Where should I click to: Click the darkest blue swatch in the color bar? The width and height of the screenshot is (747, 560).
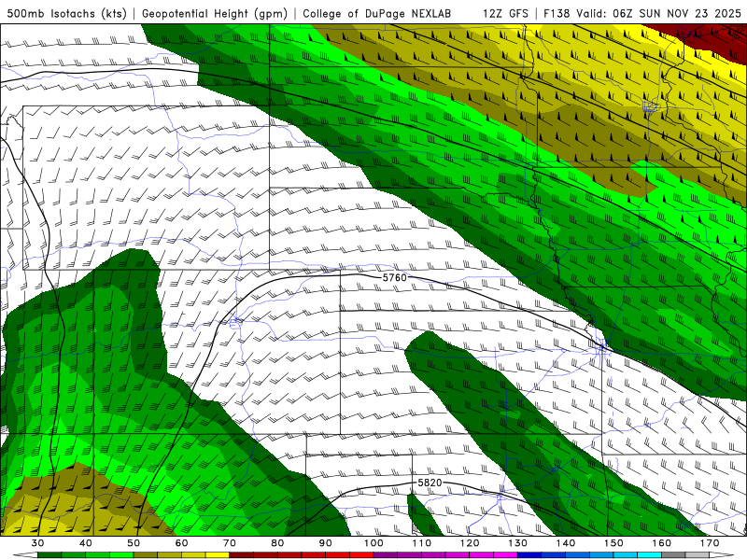point(529,555)
